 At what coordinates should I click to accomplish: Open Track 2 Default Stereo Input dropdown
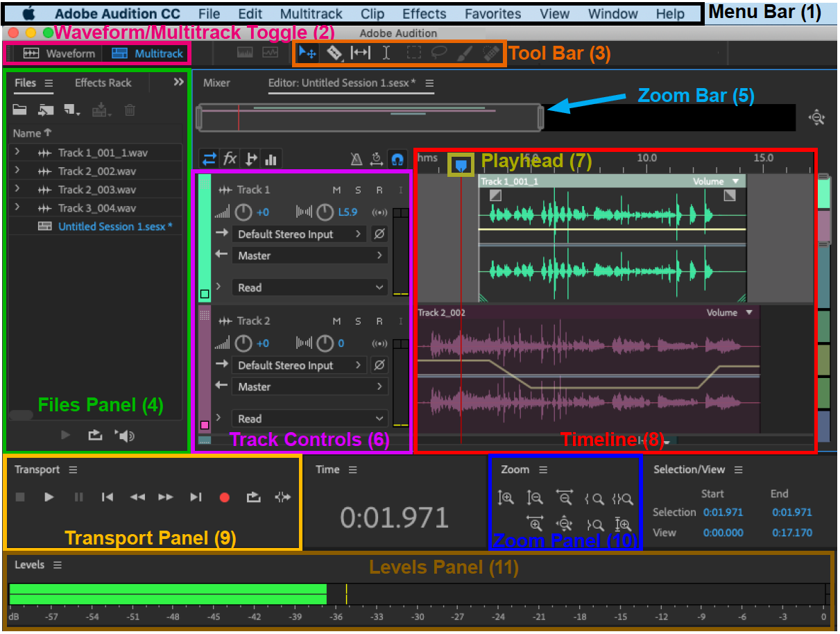pyautogui.click(x=299, y=366)
